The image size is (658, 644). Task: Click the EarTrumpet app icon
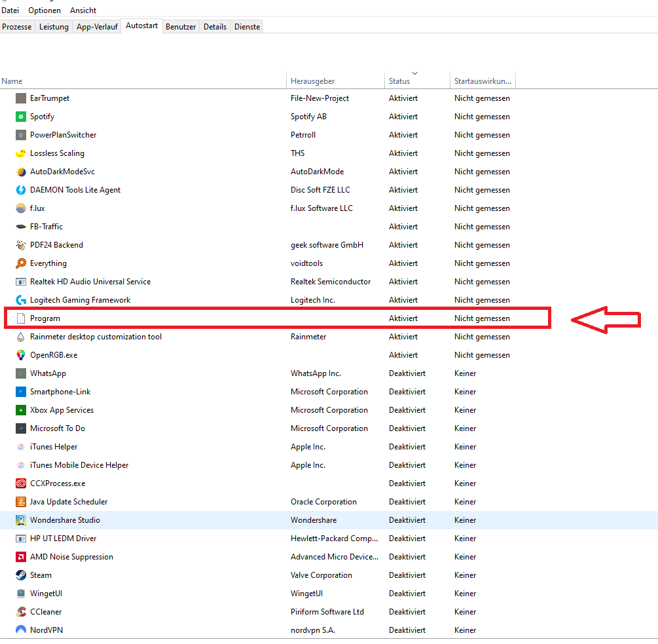coord(20,98)
